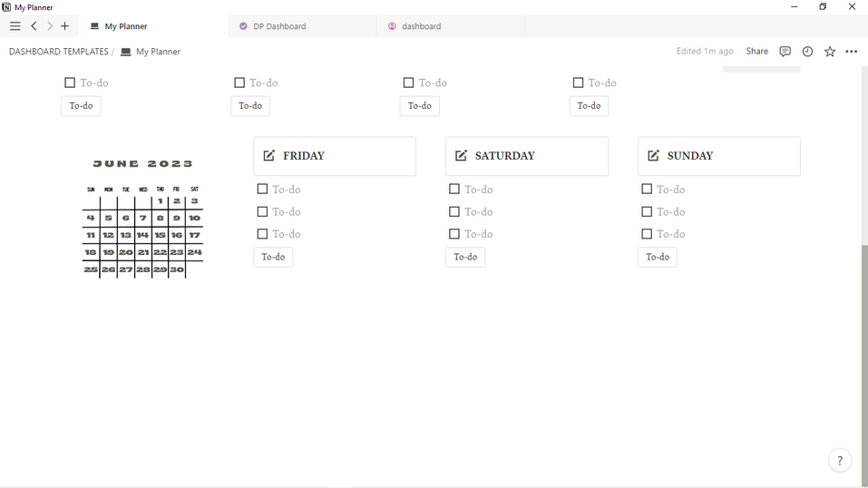
Task: Go forward using the right arrow
Action: (x=50, y=26)
